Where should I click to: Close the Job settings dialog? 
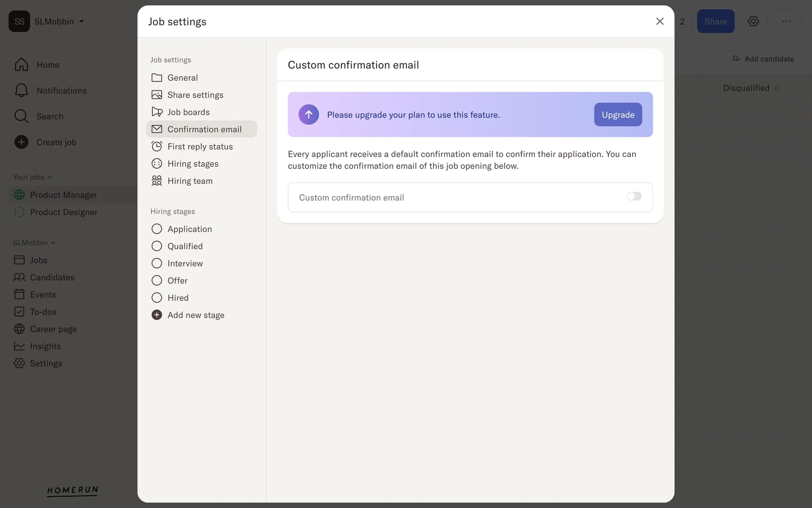coord(659,21)
